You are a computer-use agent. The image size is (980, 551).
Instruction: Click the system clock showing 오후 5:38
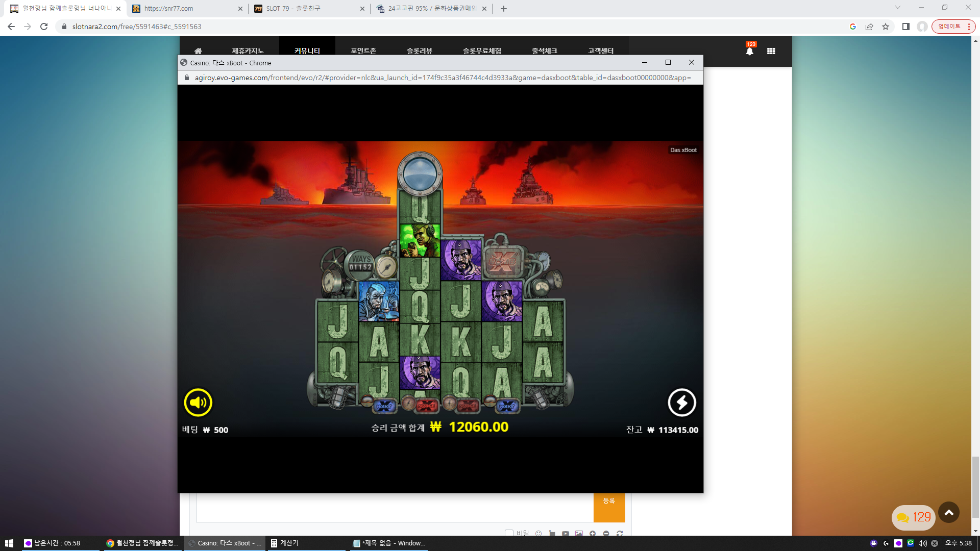pos(959,543)
